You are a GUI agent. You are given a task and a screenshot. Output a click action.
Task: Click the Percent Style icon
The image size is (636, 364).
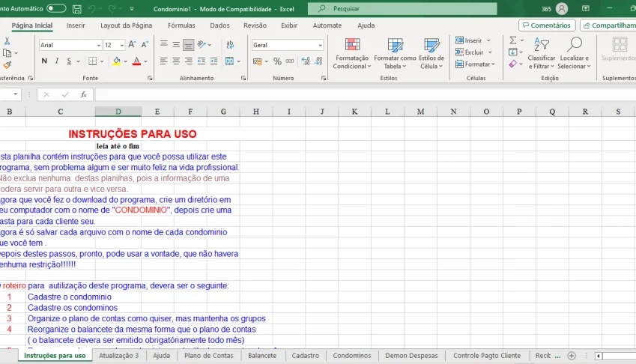pyautogui.click(x=277, y=61)
